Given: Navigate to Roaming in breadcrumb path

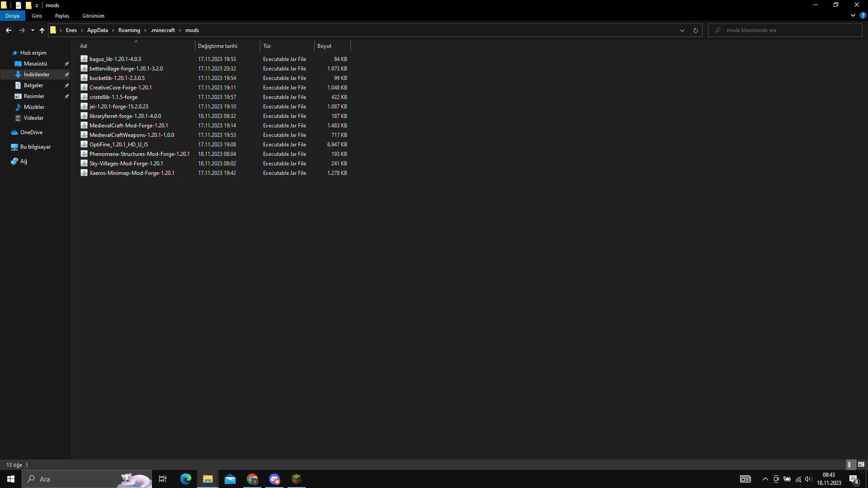Looking at the screenshot, I should tap(129, 30).
